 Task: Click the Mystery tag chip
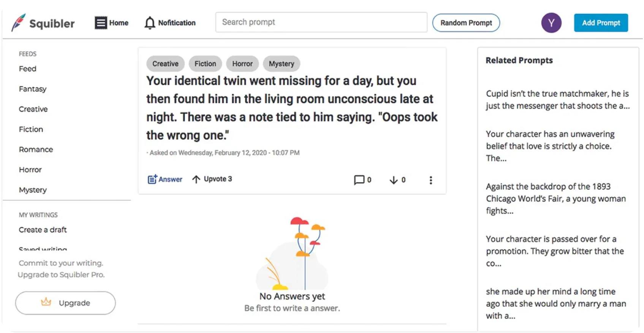click(282, 64)
